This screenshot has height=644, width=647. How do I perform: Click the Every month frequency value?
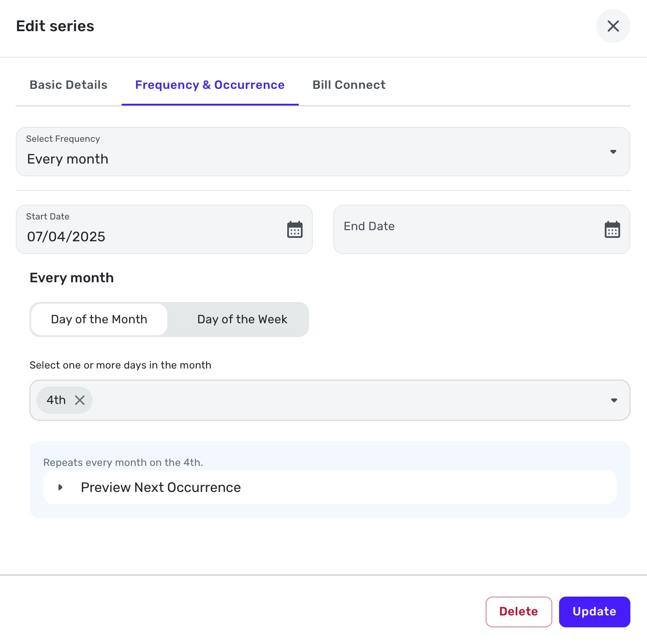68,159
